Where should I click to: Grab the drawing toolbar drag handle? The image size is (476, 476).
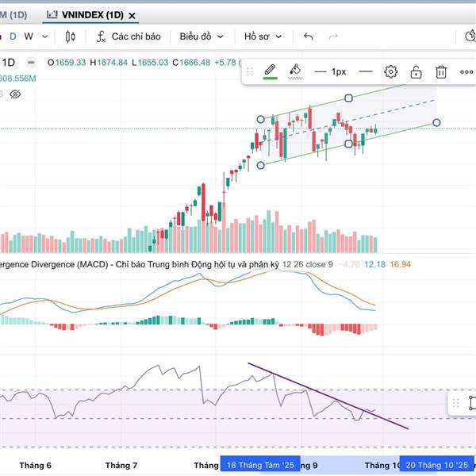click(x=250, y=72)
